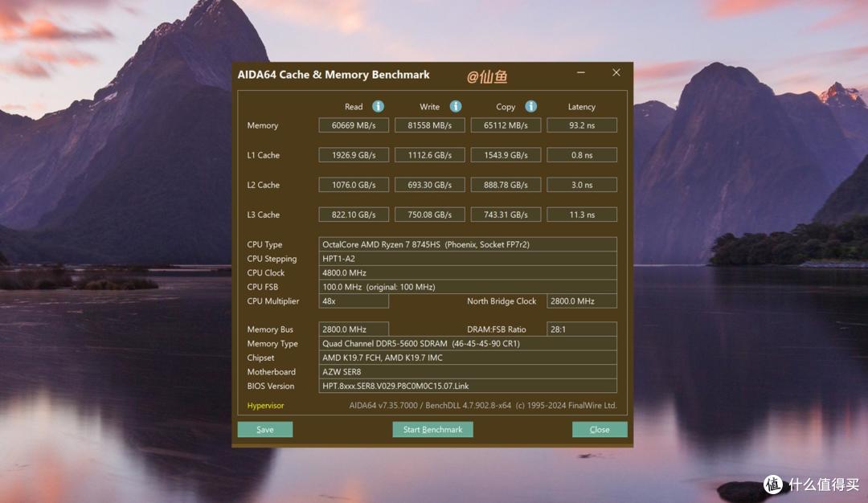Click L1 Cache Read 1926.9 GB/s field
The width and height of the screenshot is (868, 503).
(354, 155)
